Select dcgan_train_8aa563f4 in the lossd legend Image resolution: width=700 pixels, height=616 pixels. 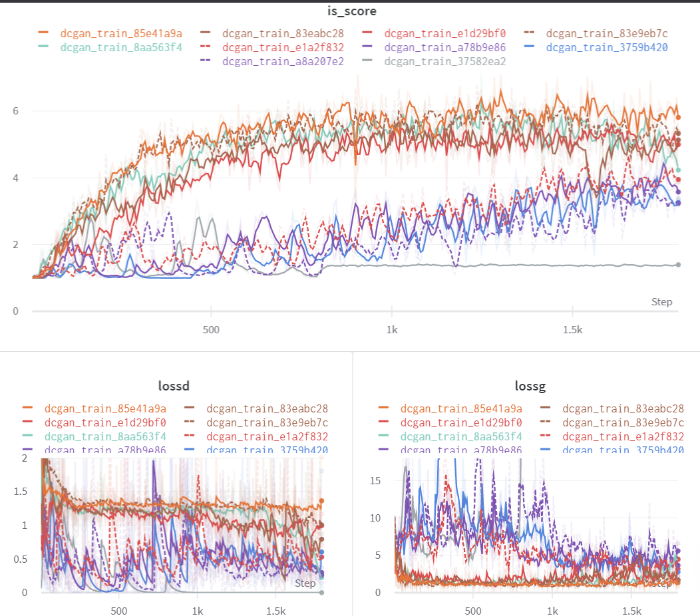[105, 436]
